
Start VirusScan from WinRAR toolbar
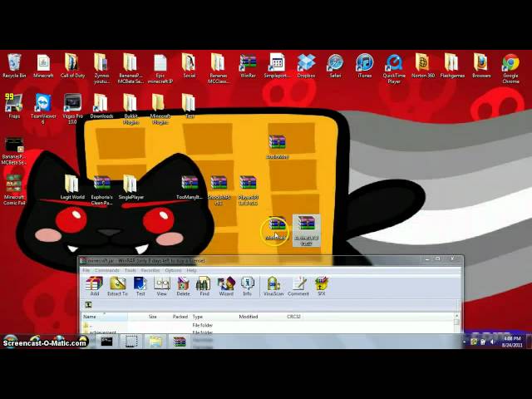coord(273,286)
